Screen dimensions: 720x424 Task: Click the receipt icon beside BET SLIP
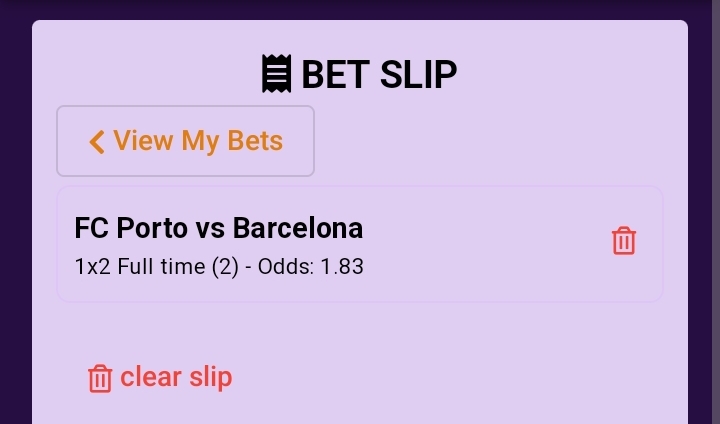coord(276,73)
